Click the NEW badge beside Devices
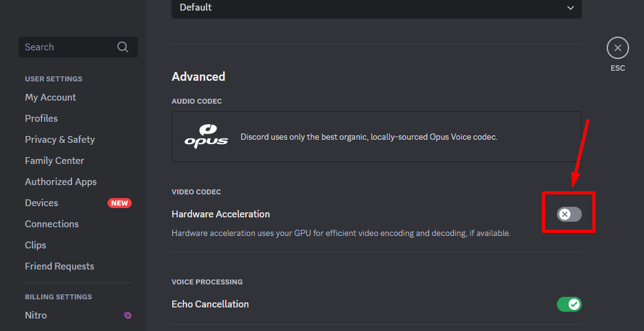This screenshot has width=644, height=331. point(119,203)
